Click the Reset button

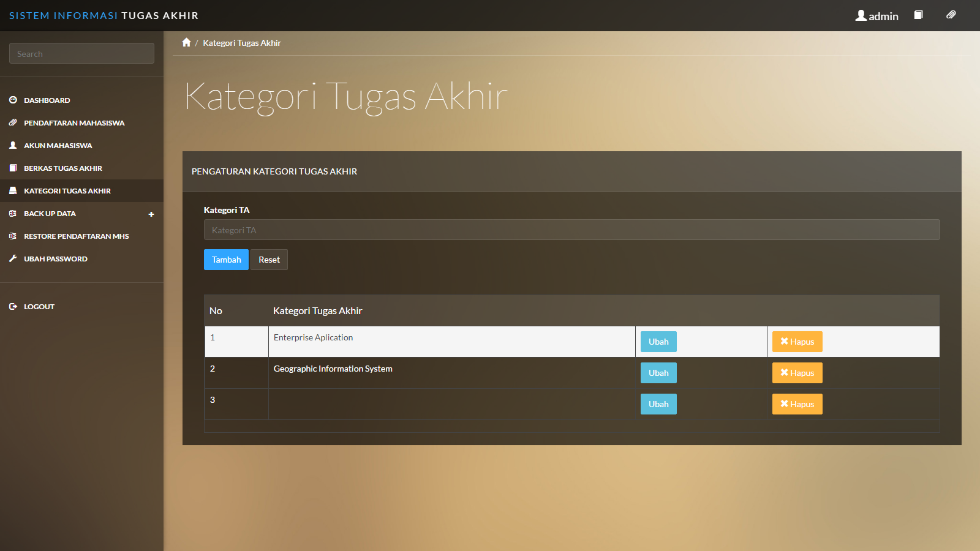click(269, 260)
